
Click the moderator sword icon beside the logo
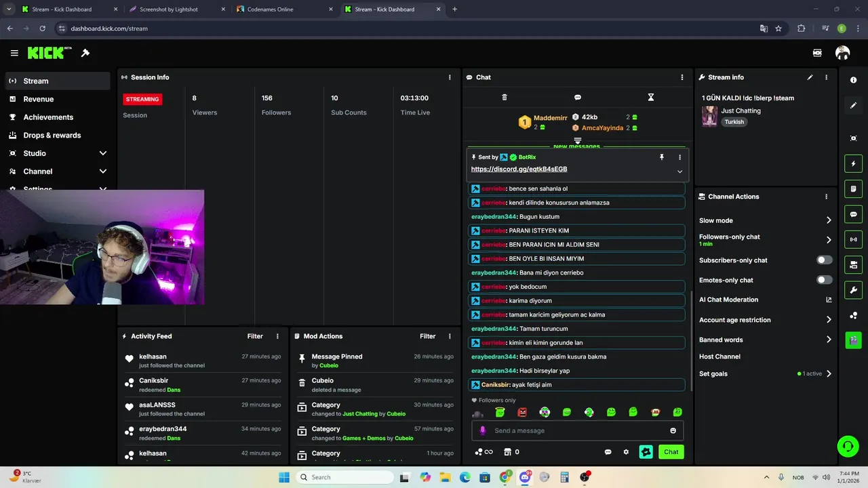click(x=85, y=53)
